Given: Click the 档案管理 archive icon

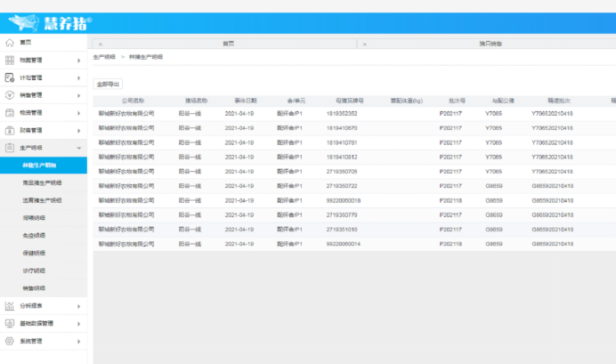Looking at the screenshot, I should (x=10, y=61).
